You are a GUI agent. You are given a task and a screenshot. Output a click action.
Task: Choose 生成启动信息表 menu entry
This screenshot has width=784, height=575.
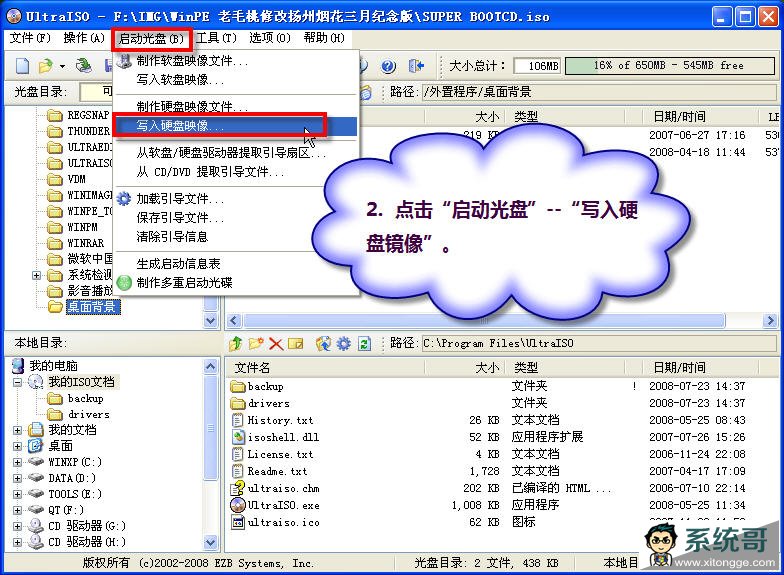(236, 264)
